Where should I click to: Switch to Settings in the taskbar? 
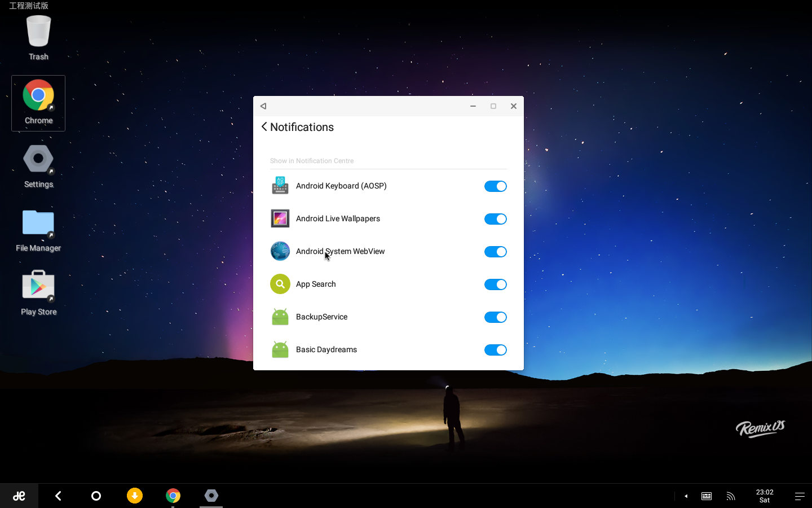coord(211,496)
